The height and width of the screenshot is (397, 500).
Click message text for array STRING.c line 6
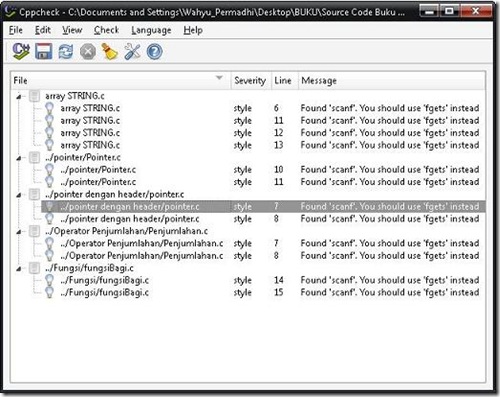(390, 108)
